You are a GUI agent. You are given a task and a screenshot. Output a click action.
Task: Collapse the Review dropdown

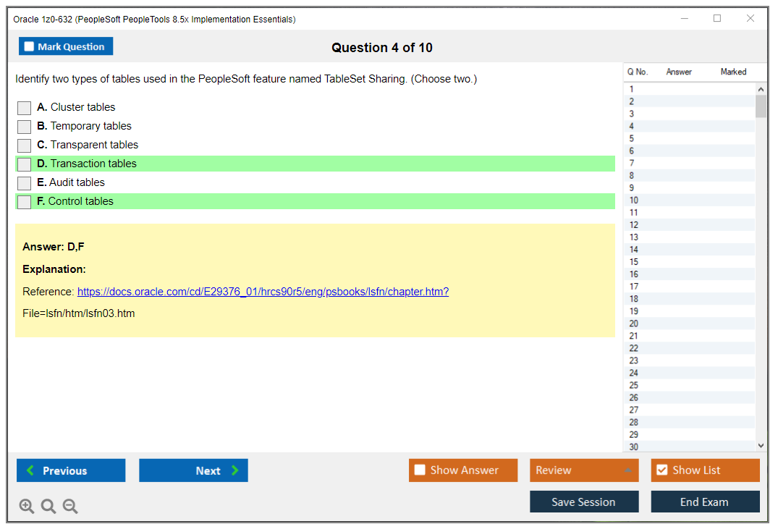pyautogui.click(x=629, y=470)
